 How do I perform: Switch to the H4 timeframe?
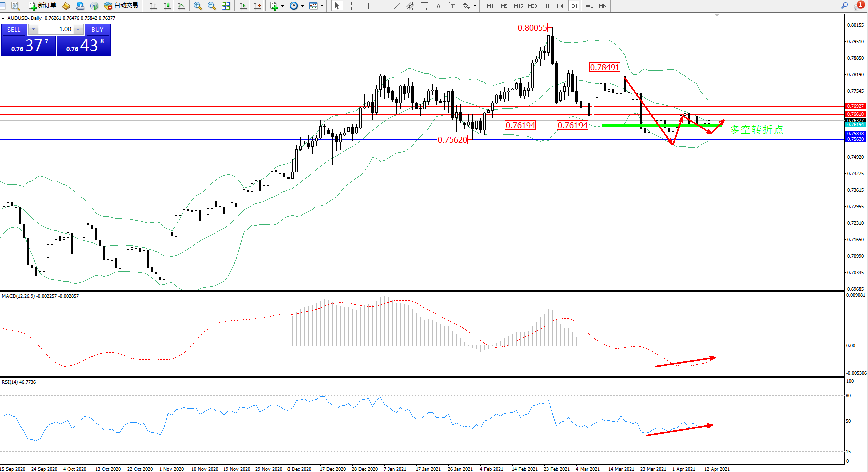click(560, 6)
